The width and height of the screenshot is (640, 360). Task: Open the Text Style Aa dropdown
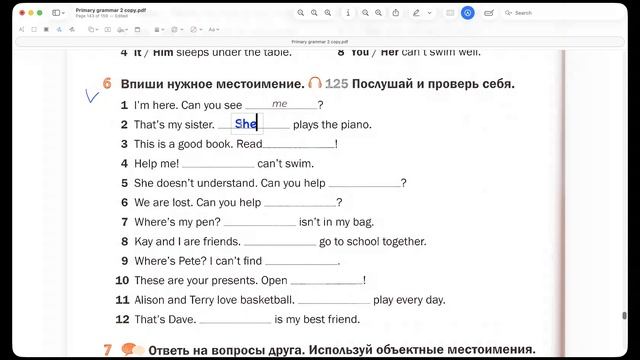coord(213,29)
